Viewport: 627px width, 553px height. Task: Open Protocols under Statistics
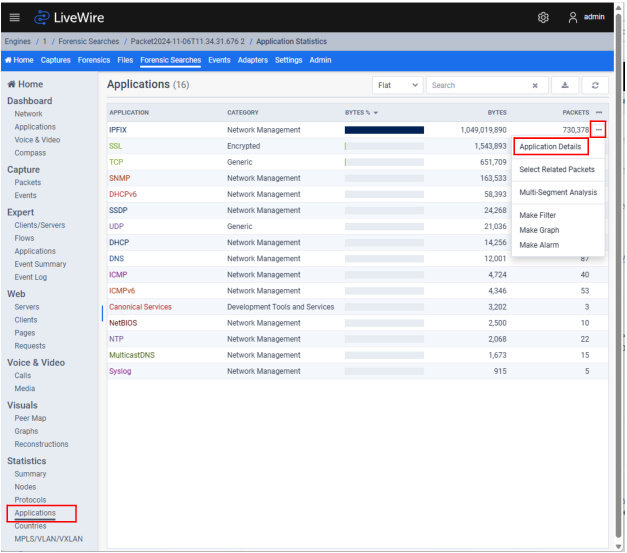(30, 500)
